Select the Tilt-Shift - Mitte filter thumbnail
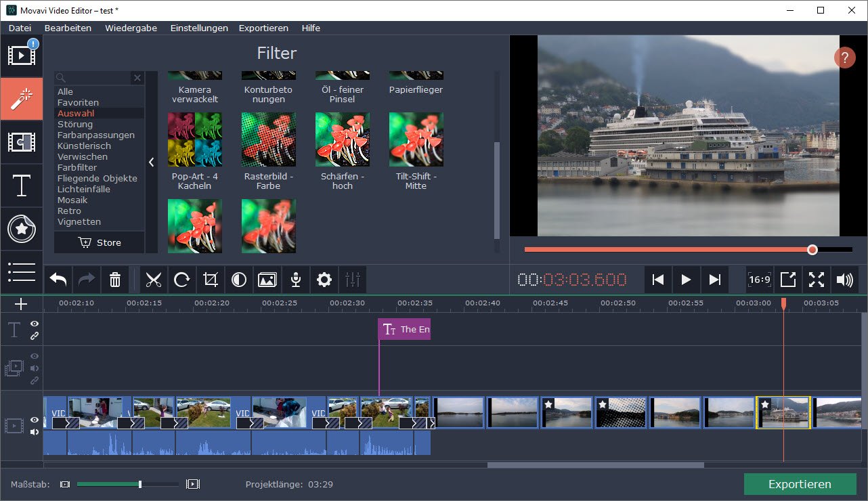This screenshot has height=501, width=868. point(416,139)
